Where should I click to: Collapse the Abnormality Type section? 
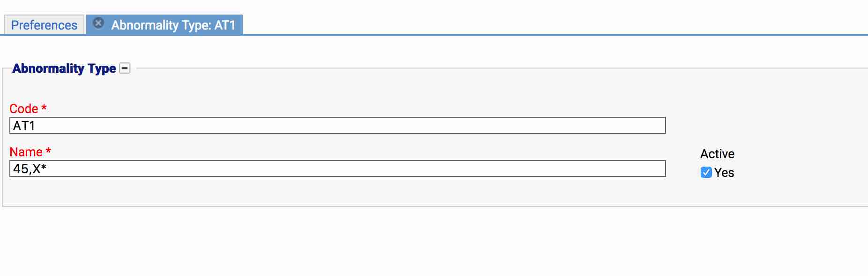coord(125,69)
